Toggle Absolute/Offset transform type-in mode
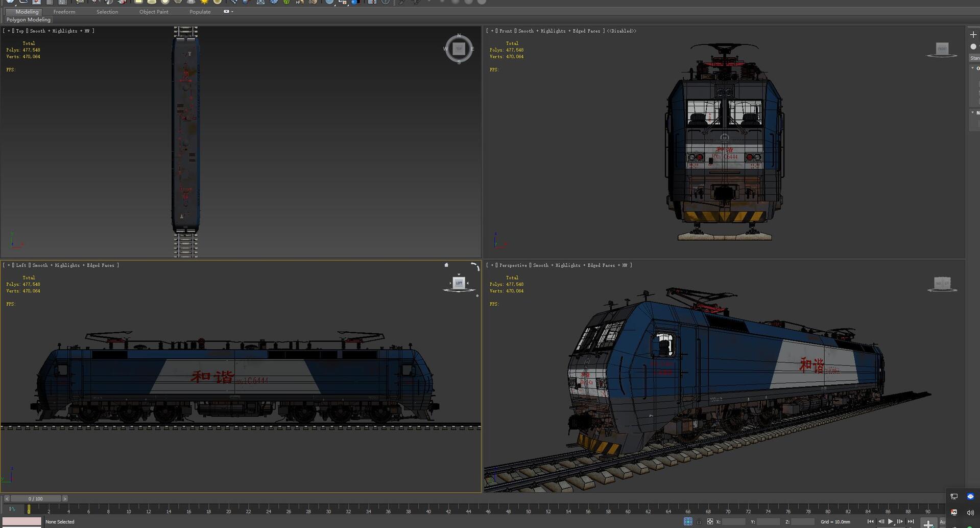Image resolution: width=980 pixels, height=528 pixels. click(x=710, y=521)
